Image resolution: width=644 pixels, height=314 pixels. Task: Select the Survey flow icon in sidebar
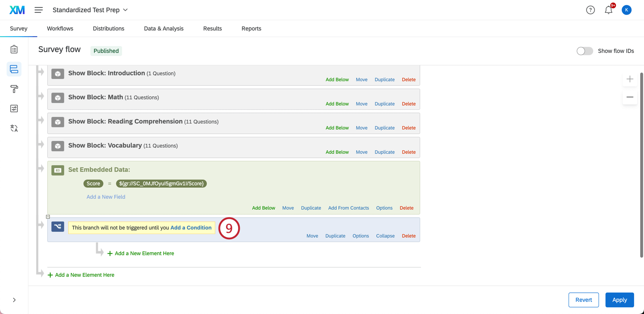[x=14, y=69]
